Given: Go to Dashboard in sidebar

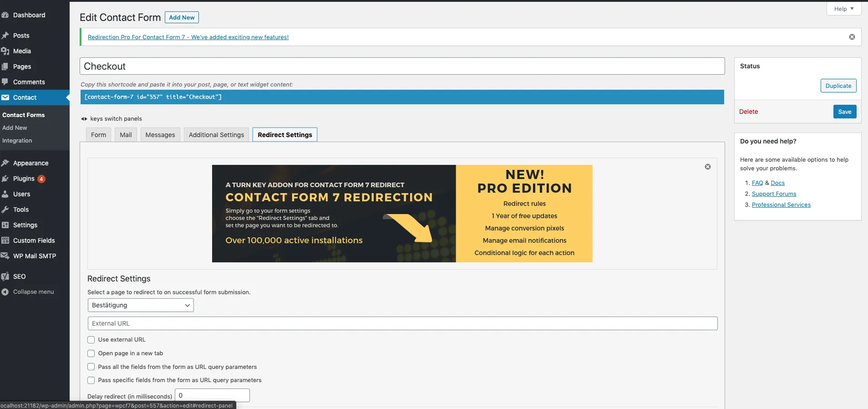Looking at the screenshot, I should [x=29, y=15].
